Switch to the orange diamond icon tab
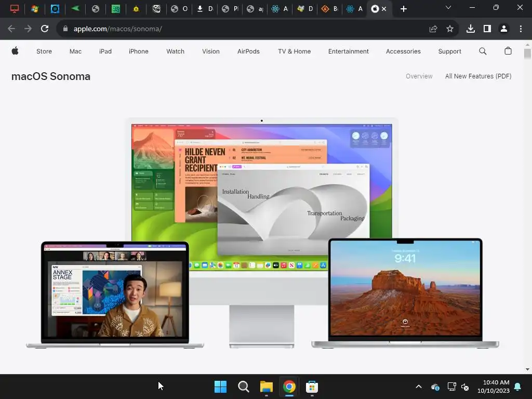This screenshot has height=399, width=532. pos(325,9)
